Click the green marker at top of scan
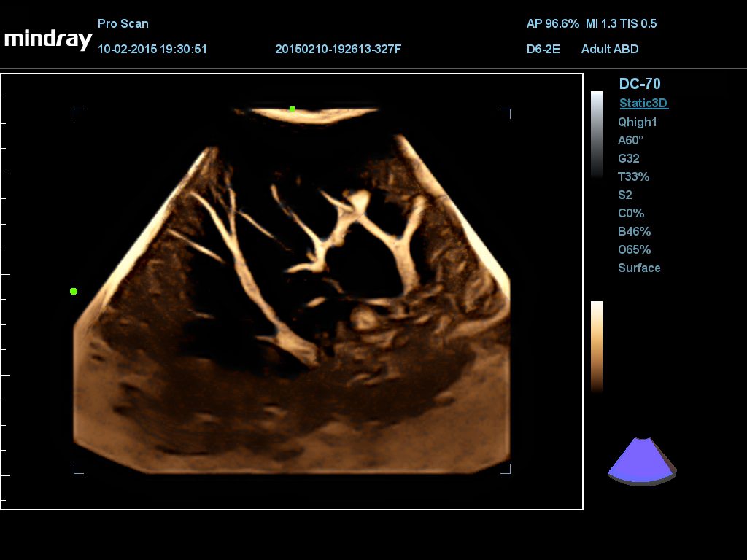This screenshot has width=747, height=560. click(x=292, y=109)
